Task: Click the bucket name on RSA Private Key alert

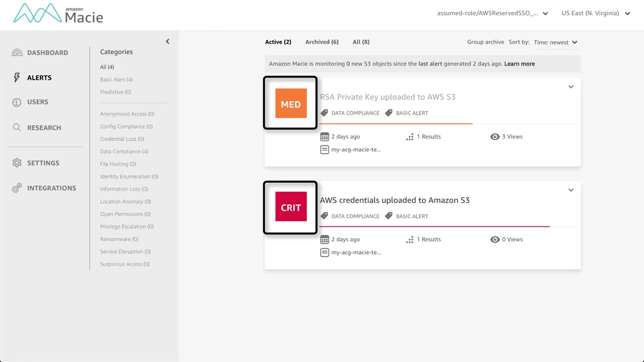Action: tap(356, 150)
